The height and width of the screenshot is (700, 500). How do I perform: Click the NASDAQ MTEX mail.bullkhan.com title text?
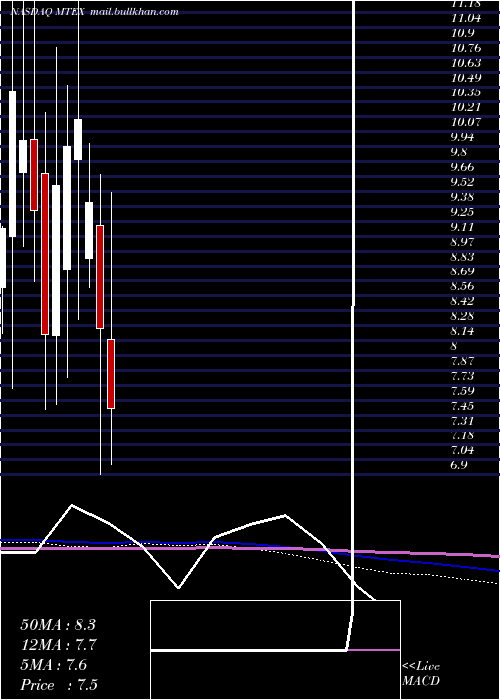94,12
